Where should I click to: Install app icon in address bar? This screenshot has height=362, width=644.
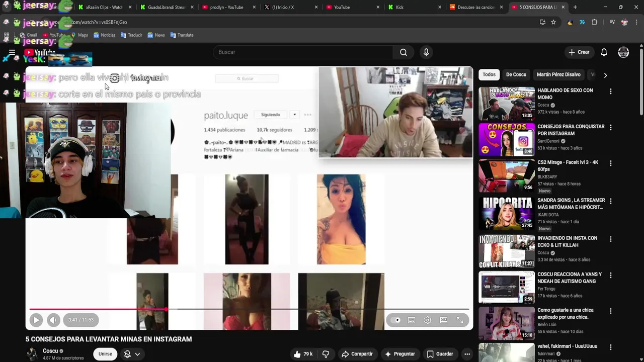pos(542,22)
